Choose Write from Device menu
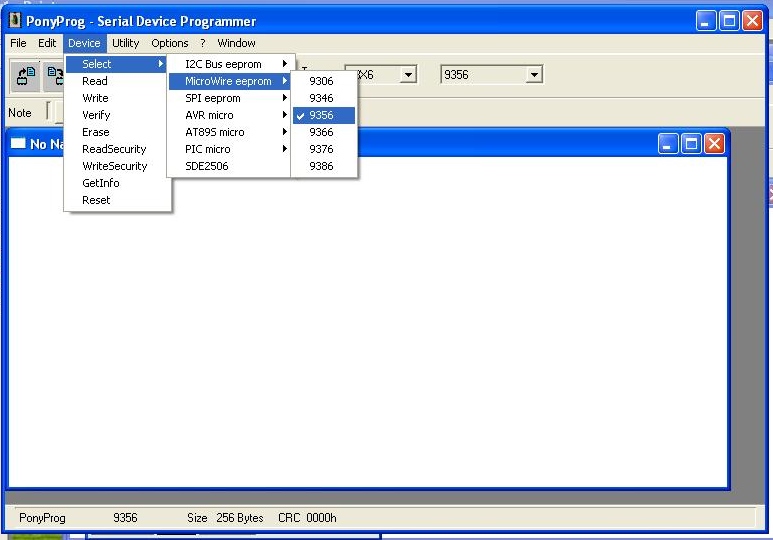The width and height of the screenshot is (773, 540). click(x=118, y=98)
